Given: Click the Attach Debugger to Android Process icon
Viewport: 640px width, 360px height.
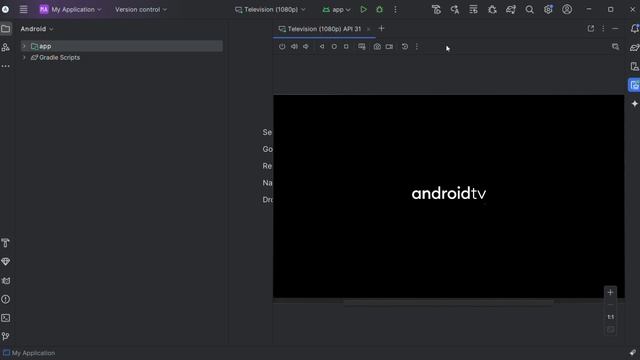Looking at the screenshot, I should pos(492,9).
